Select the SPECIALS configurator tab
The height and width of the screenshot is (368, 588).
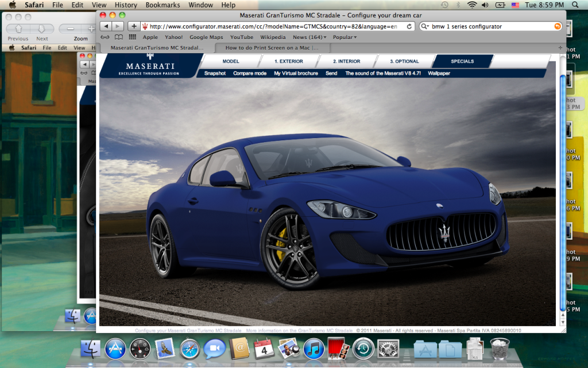point(462,61)
